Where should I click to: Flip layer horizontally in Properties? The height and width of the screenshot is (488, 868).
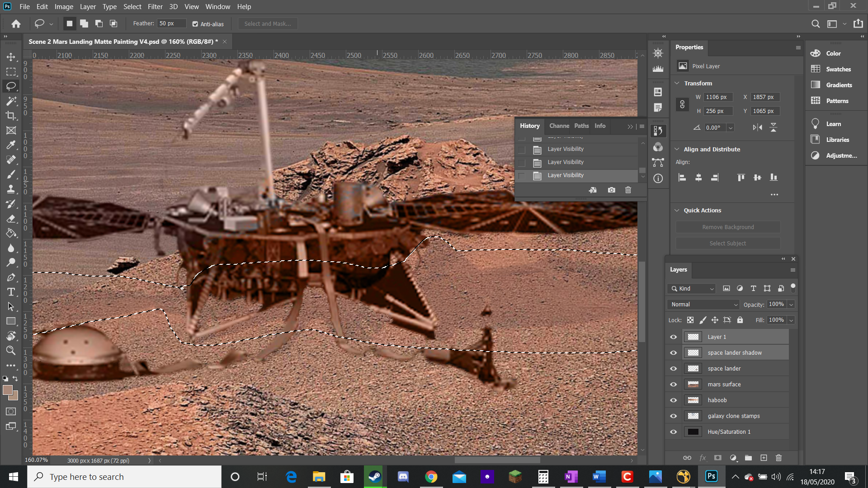[x=757, y=127]
